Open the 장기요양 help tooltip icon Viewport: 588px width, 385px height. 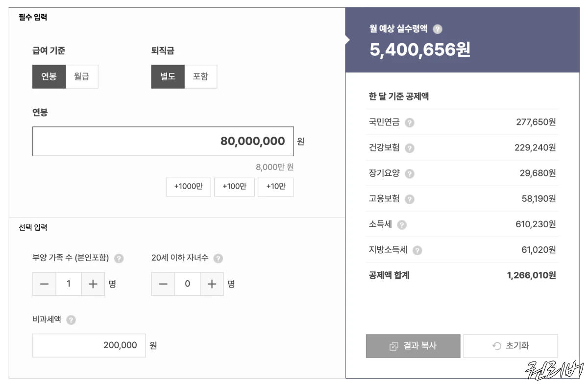[410, 173]
